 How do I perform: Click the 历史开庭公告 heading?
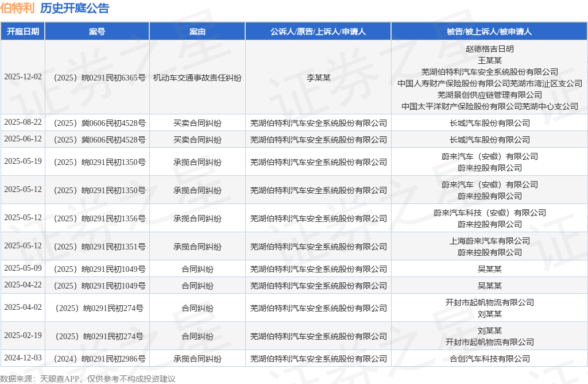(x=75, y=8)
